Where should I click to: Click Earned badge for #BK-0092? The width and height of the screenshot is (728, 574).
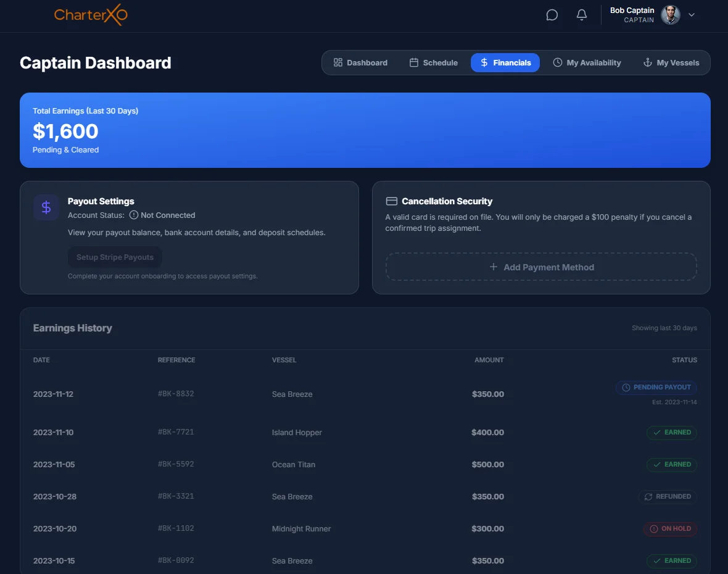(671, 560)
